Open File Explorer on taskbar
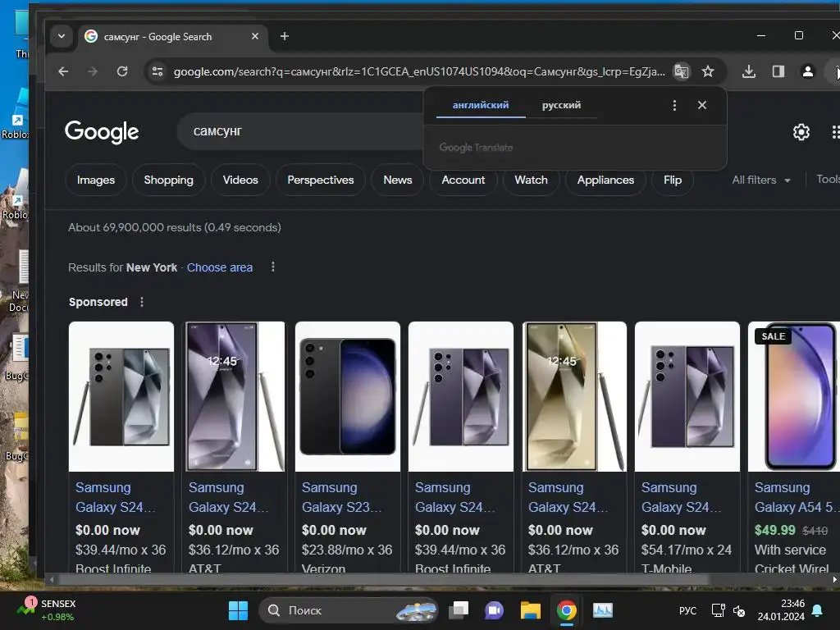 coord(531,610)
